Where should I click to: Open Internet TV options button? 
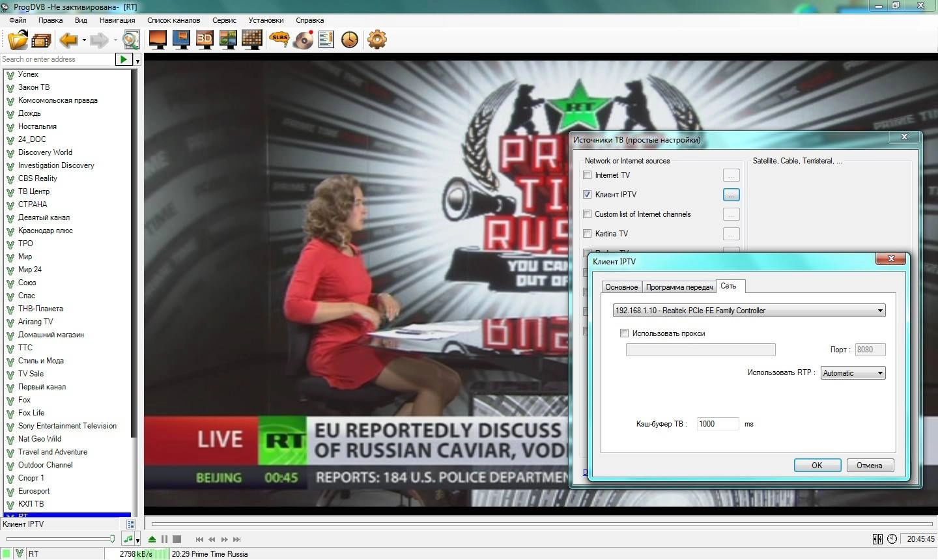pos(732,175)
